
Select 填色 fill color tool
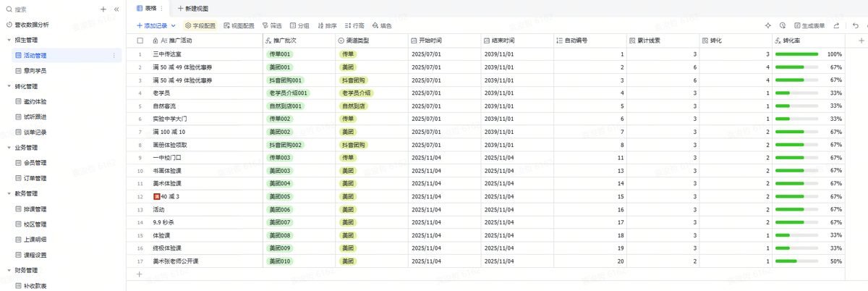click(382, 25)
